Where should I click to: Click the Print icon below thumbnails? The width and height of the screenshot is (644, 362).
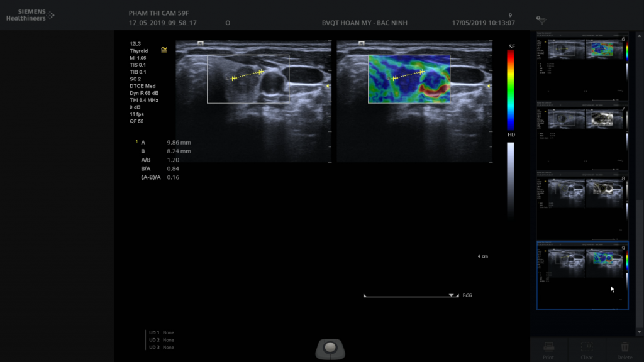point(548,348)
